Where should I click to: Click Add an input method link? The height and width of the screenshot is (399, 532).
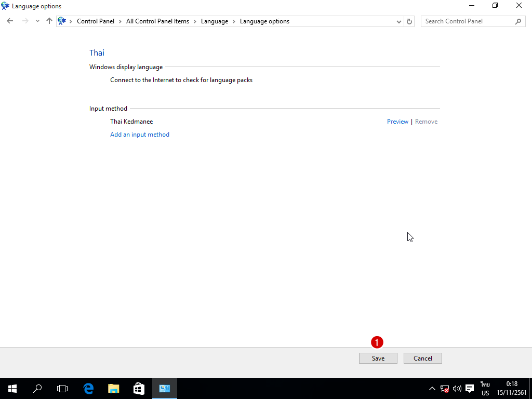pyautogui.click(x=140, y=134)
